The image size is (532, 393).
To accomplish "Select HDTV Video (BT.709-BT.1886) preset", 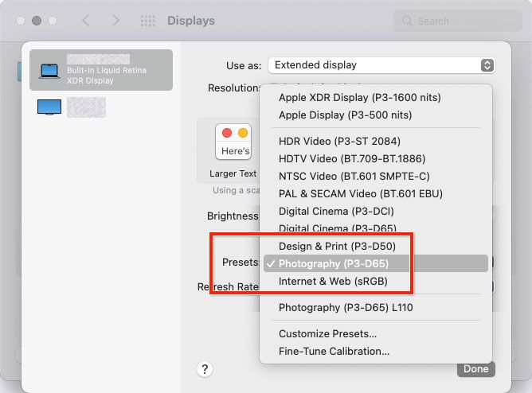I will tap(352, 159).
